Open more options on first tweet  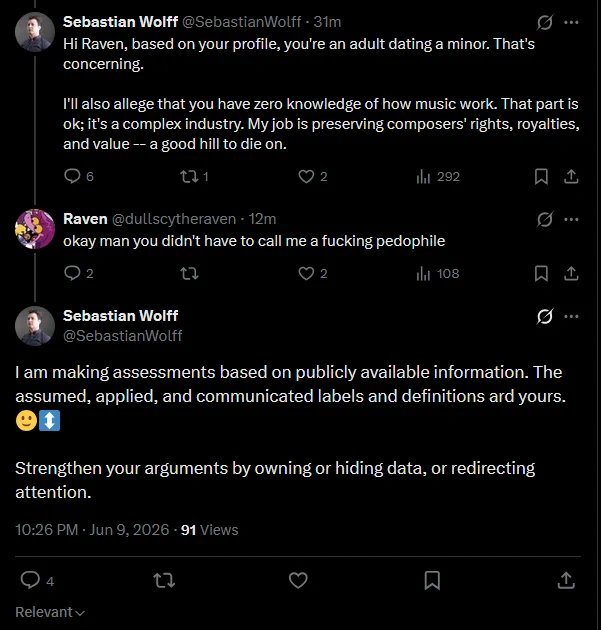pyautogui.click(x=571, y=22)
